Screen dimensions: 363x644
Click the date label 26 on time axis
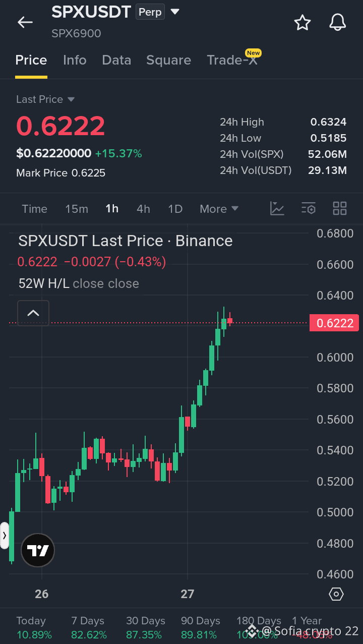pyautogui.click(x=42, y=594)
